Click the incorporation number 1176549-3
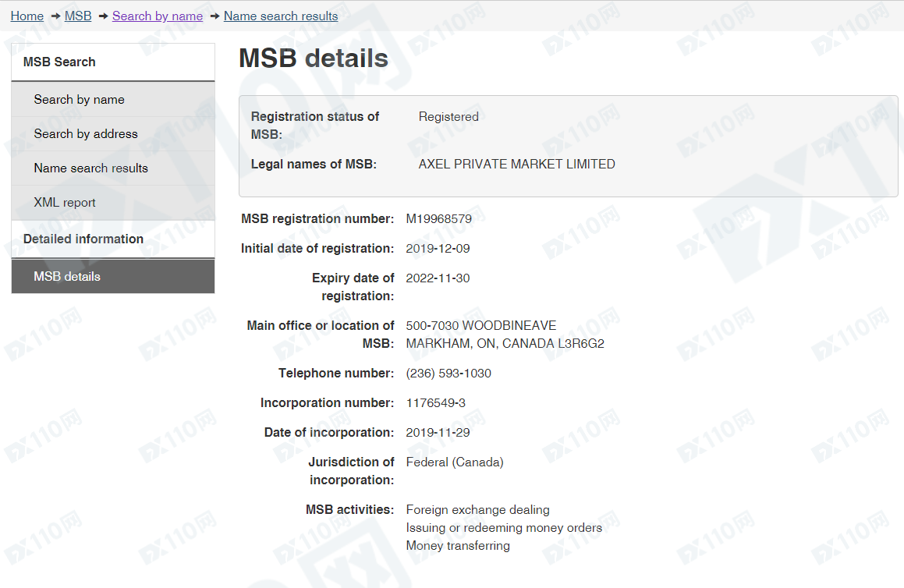Screen dimensions: 904x588 tap(436, 403)
